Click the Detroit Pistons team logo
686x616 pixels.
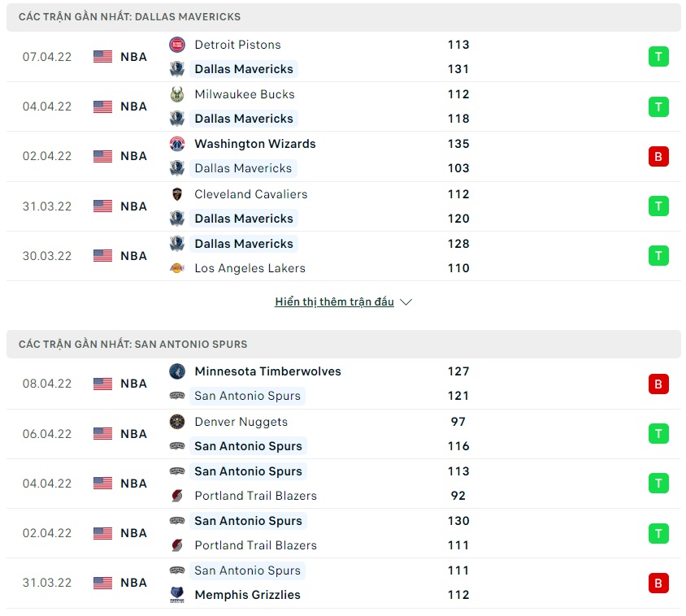[x=177, y=45]
